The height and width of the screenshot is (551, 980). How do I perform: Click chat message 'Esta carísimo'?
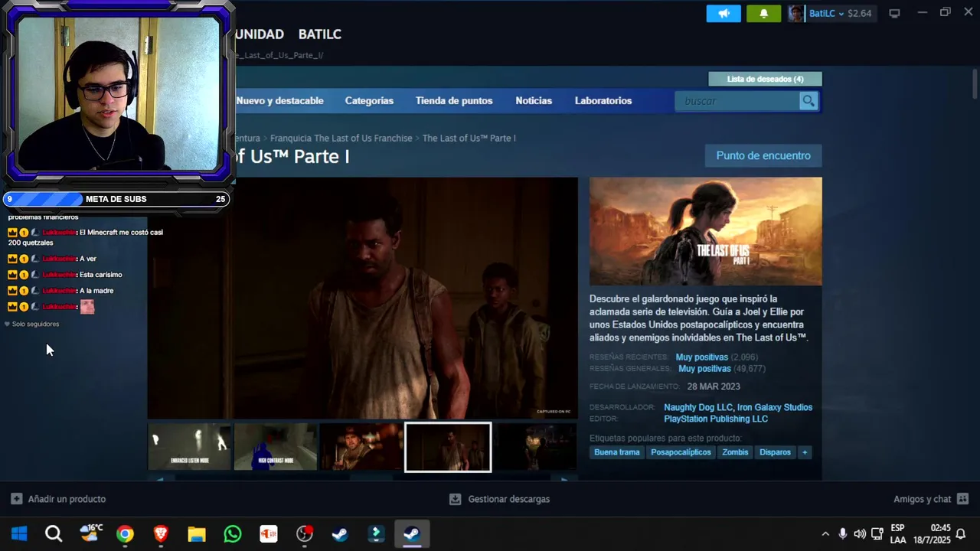coord(100,275)
